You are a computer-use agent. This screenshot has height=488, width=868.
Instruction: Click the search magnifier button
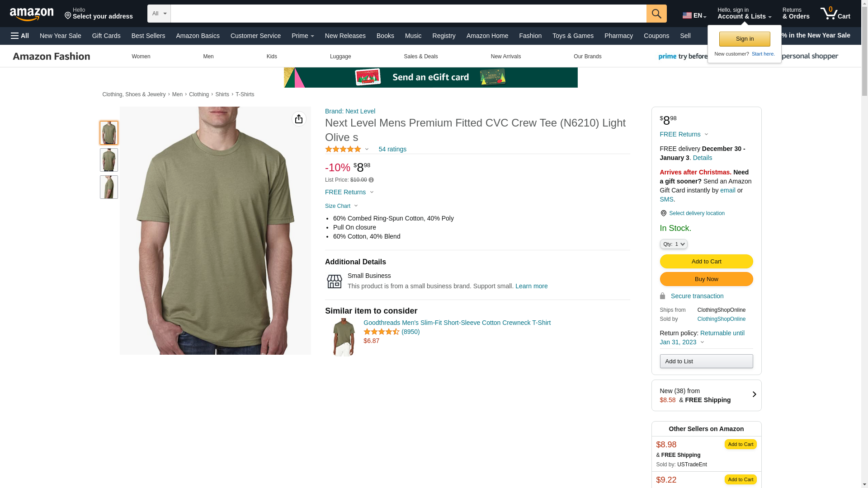tap(656, 14)
